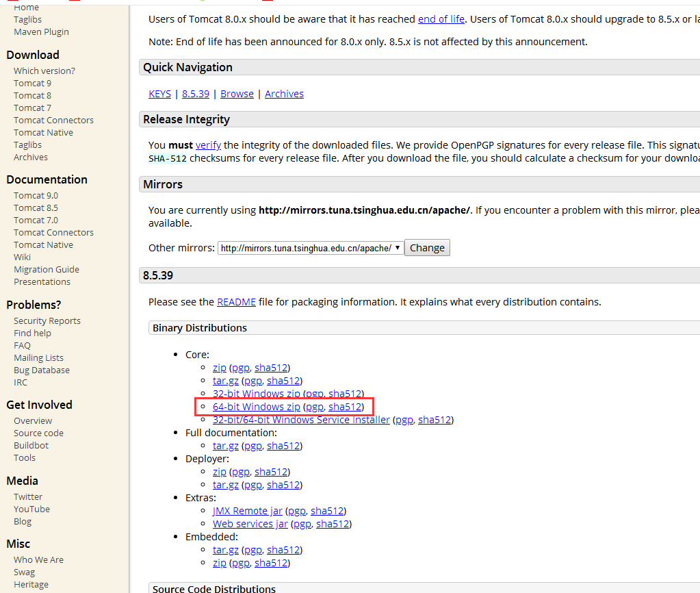
Task: Open Overview under Get Involved
Action: (33, 421)
